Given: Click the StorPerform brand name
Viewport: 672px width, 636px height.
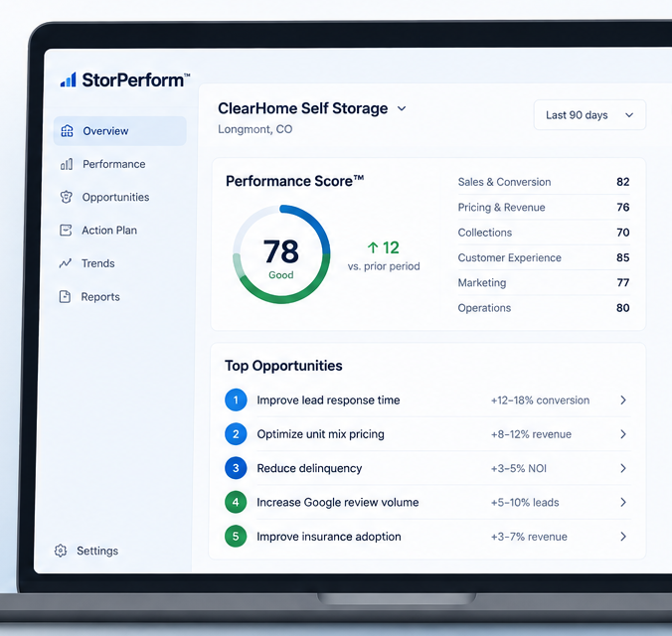Looking at the screenshot, I should (x=135, y=80).
